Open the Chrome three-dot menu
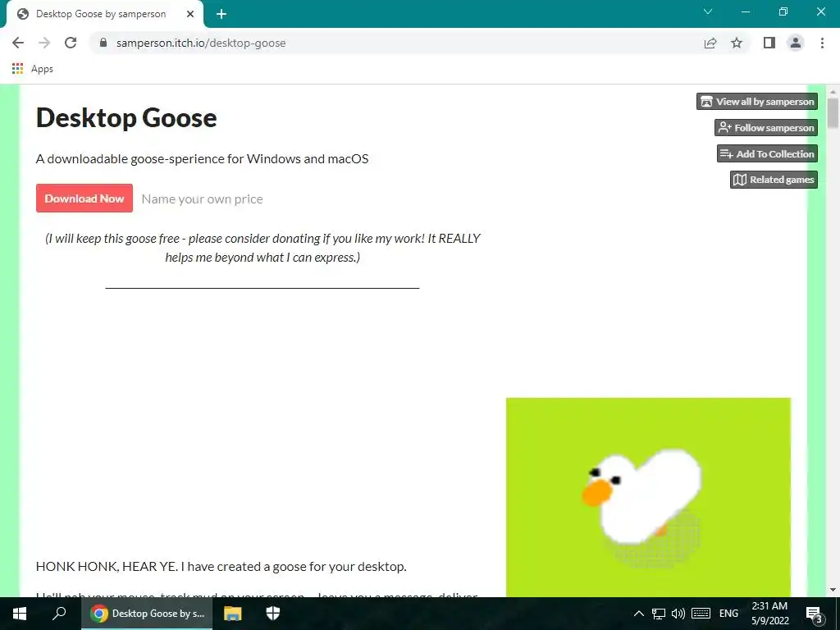The width and height of the screenshot is (840, 630). 822,43
